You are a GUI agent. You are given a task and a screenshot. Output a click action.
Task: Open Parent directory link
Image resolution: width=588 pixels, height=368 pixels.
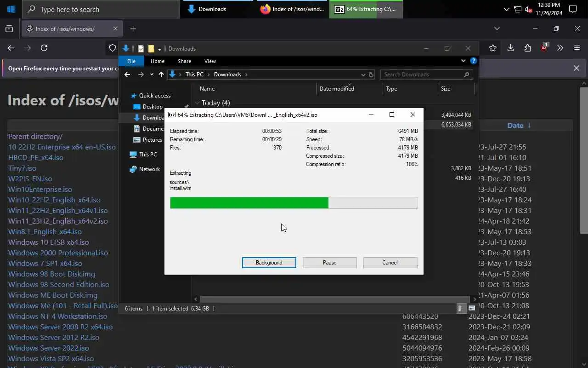click(35, 136)
